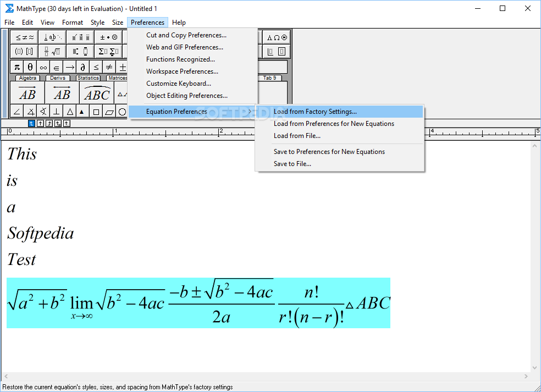
Task: Insert the not-equal symbol in small bar
Action: tap(109, 67)
